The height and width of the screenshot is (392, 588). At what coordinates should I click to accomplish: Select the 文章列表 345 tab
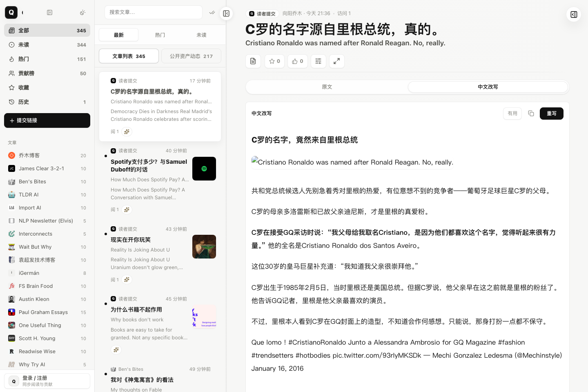pyautogui.click(x=129, y=56)
